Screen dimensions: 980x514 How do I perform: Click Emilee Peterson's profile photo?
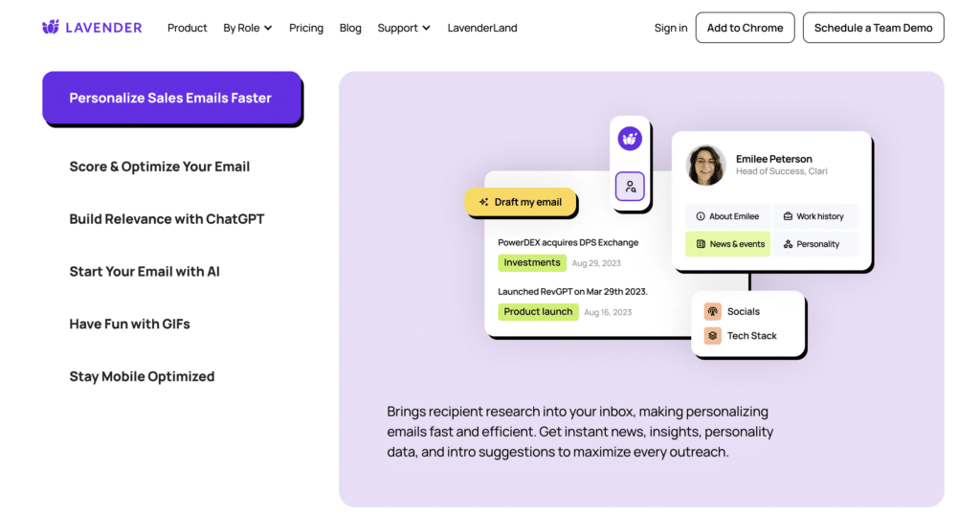pos(705,165)
